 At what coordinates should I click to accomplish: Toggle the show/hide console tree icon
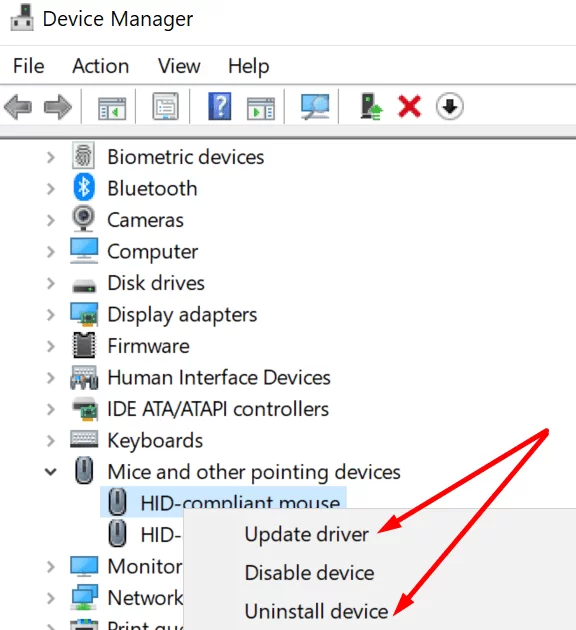pyautogui.click(x=112, y=108)
